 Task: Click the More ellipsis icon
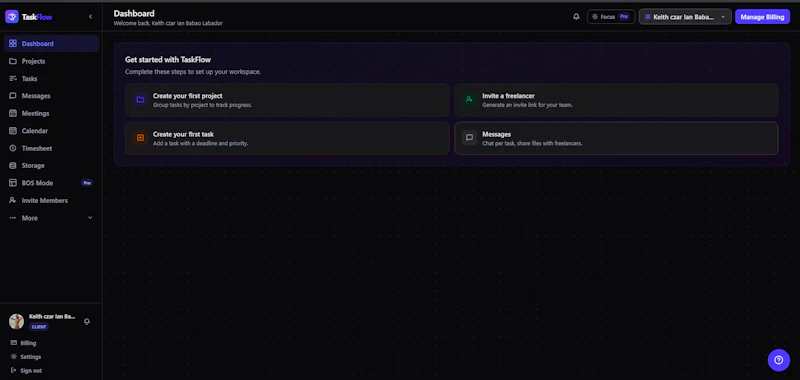[x=13, y=218]
